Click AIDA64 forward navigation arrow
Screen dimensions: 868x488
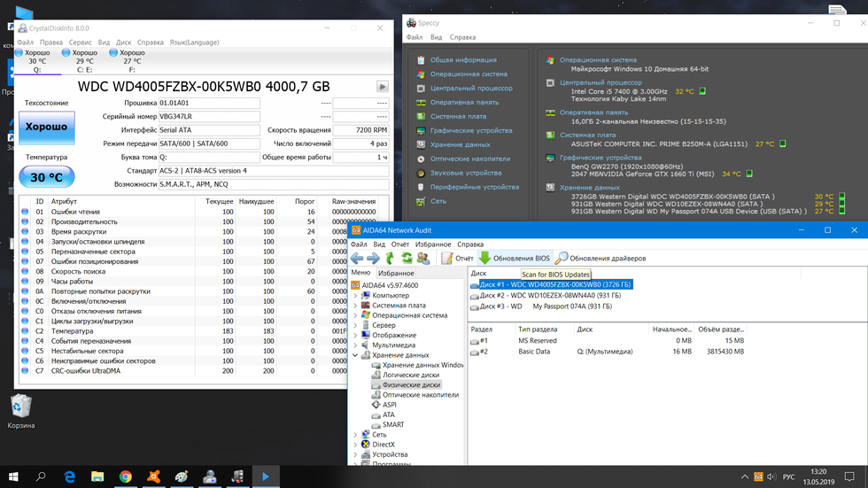tap(373, 258)
